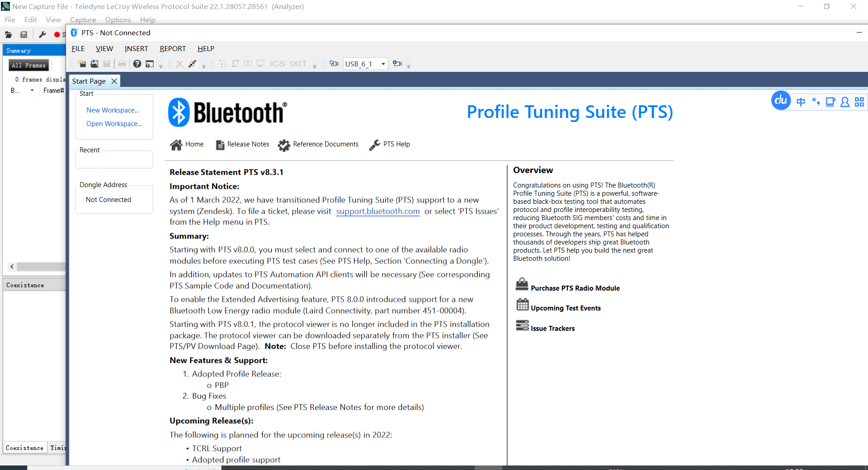This screenshot has height=470, width=868.
Task: Open the HELP menu in PTS
Action: point(206,48)
